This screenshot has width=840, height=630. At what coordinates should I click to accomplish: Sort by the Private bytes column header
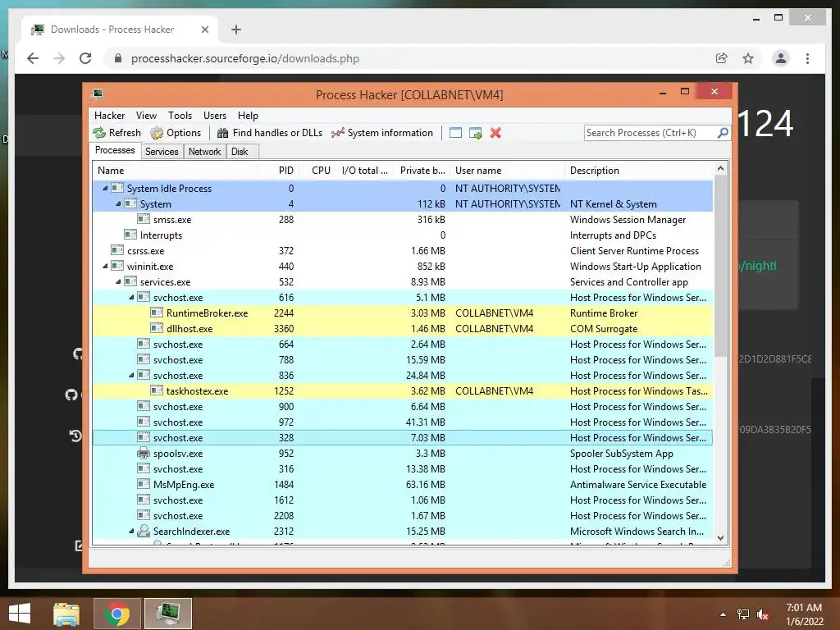pyautogui.click(x=421, y=171)
